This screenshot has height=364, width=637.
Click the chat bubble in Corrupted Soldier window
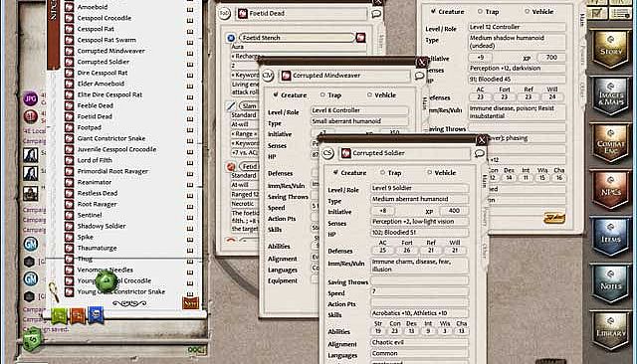pos(480,153)
